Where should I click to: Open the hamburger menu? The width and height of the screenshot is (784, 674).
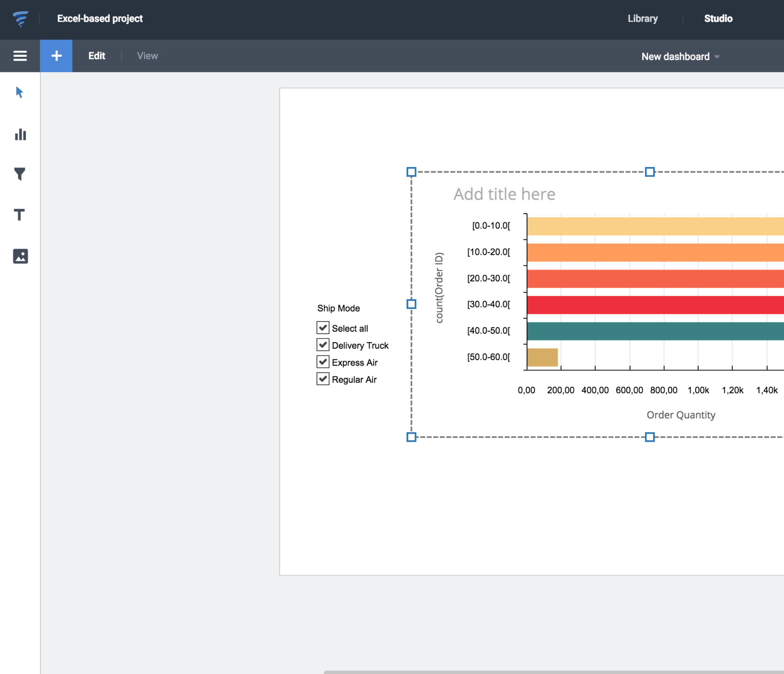20,56
